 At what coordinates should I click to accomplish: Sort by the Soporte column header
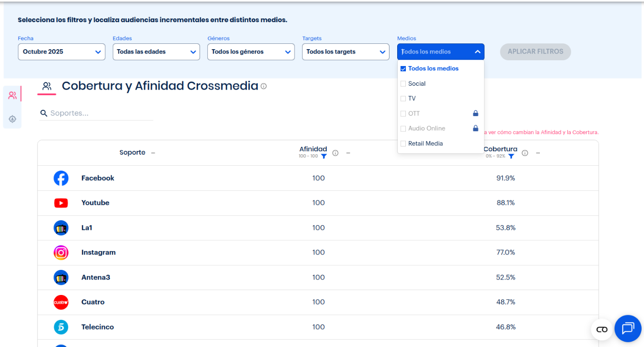133,153
